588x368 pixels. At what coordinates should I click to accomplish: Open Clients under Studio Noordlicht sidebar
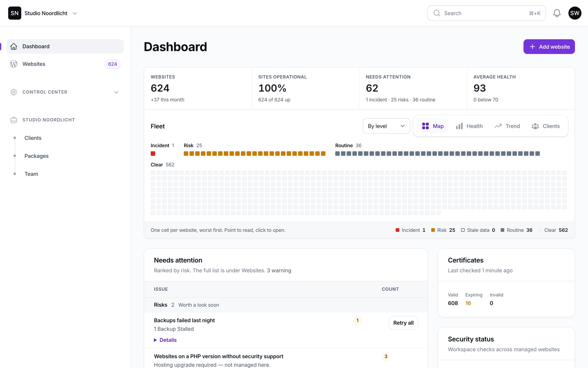point(33,138)
